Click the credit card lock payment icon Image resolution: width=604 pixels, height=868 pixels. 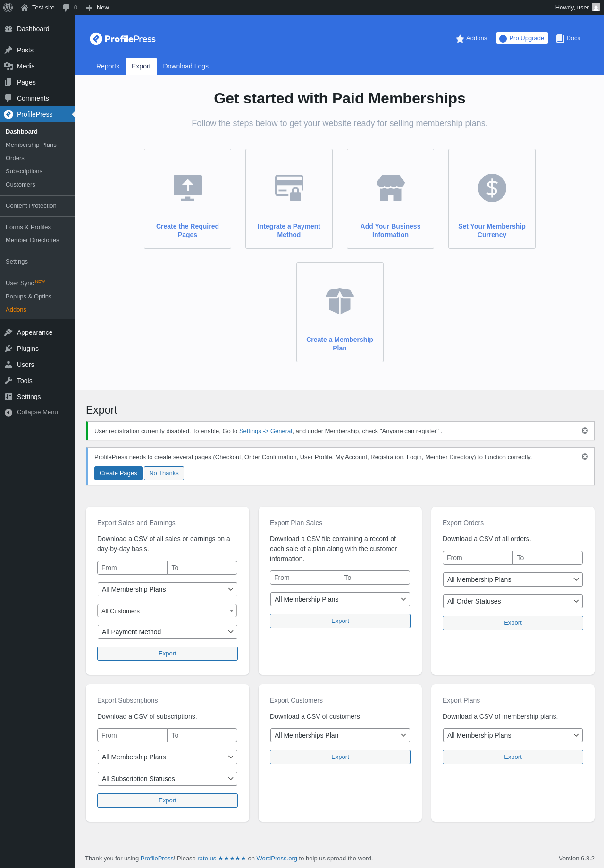[289, 188]
